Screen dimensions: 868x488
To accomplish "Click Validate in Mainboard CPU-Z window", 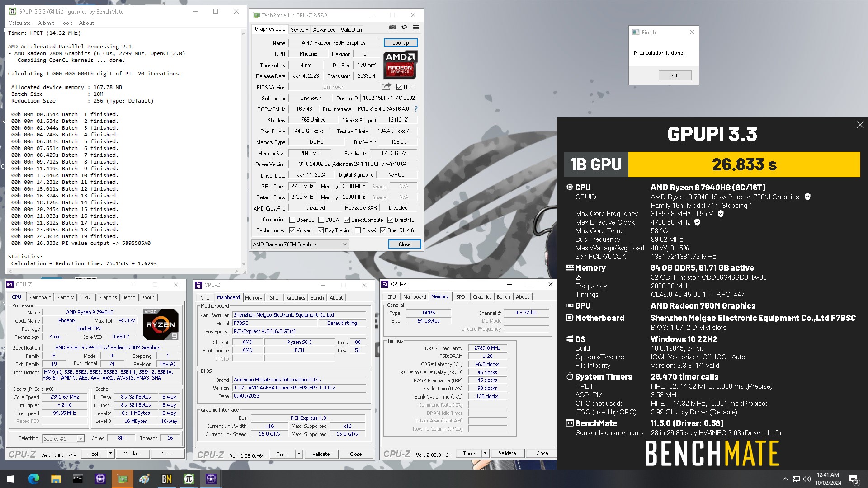I will pyautogui.click(x=321, y=454).
